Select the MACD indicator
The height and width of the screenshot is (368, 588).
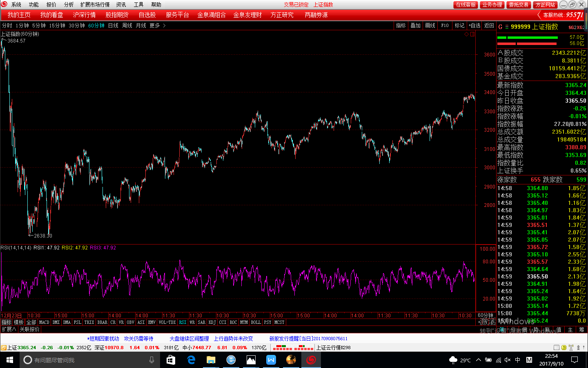click(44, 323)
